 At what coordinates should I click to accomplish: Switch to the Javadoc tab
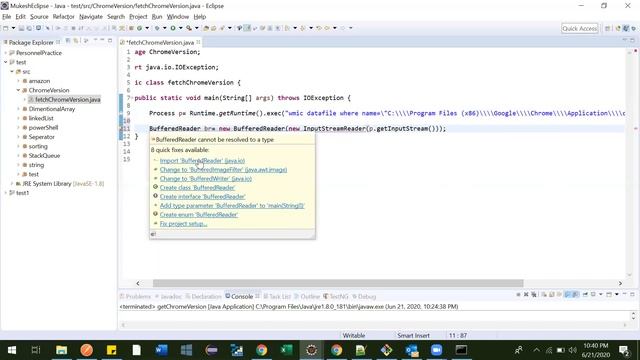pyautogui.click(x=168, y=297)
